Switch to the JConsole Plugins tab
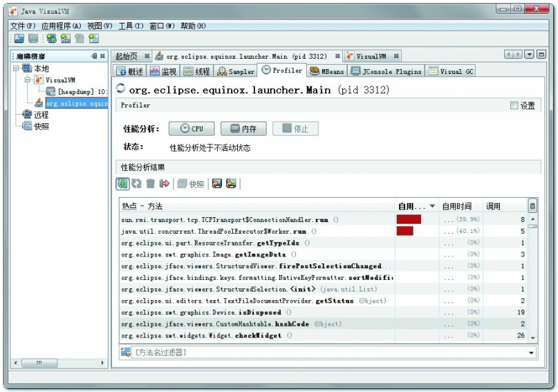558x392 pixels. tap(386, 71)
